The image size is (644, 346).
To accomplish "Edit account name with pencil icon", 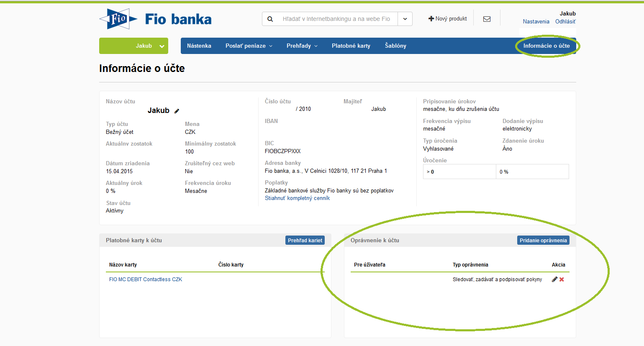I will [x=177, y=111].
